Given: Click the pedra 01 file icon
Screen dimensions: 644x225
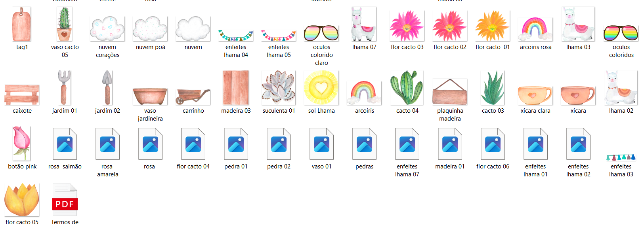Looking at the screenshot, I should click(236, 144).
